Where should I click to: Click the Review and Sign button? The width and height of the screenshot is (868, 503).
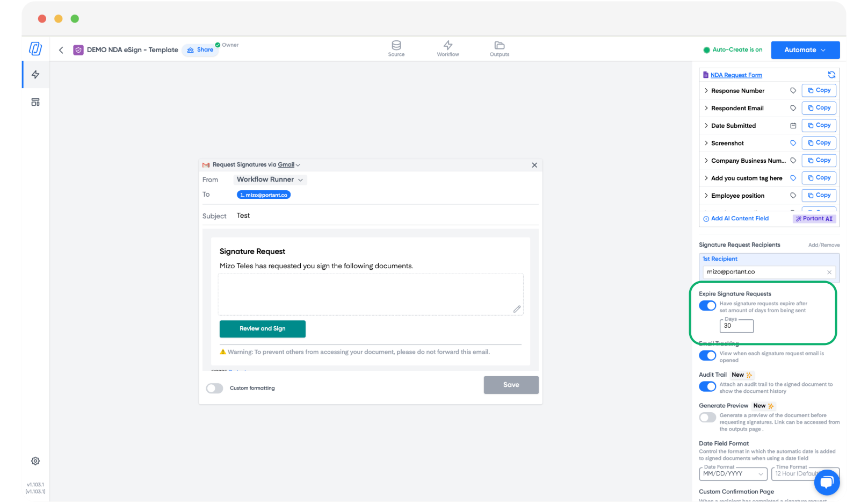[262, 329]
